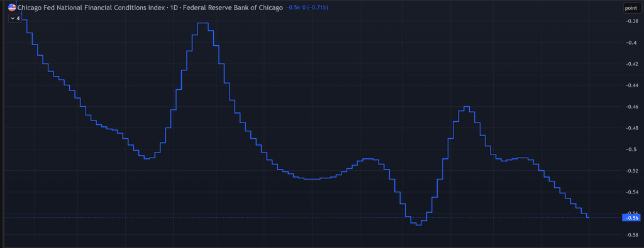Click the -0.54 price axis label
The width and height of the screenshot is (644, 248).
[631, 192]
